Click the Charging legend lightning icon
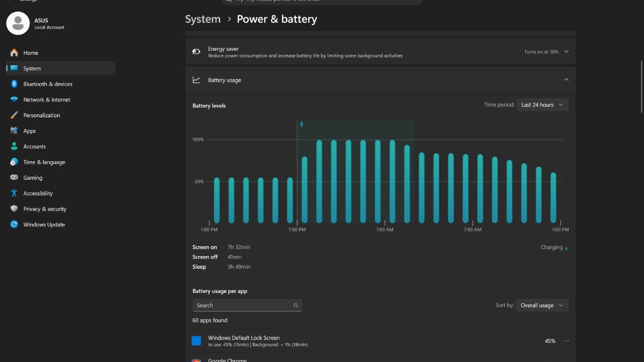644x362 pixels. click(x=567, y=248)
